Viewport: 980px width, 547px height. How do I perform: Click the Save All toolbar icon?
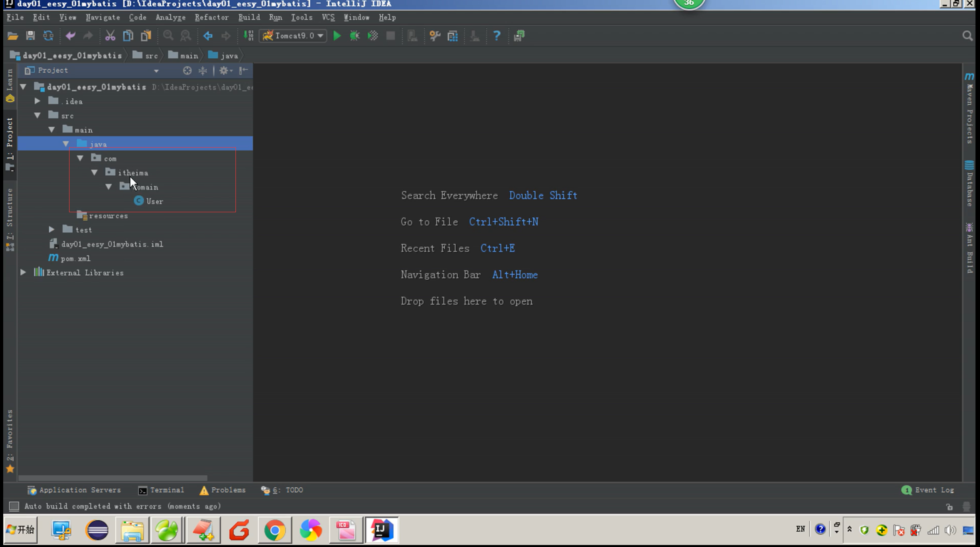(30, 36)
